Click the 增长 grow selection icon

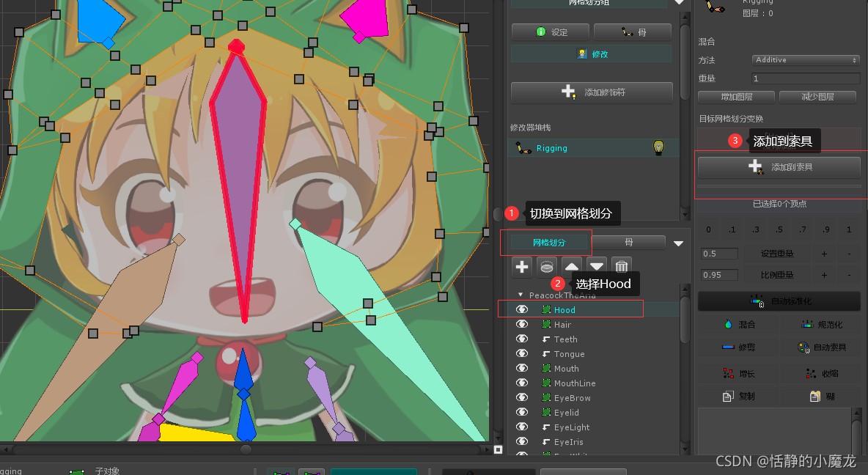coord(729,374)
